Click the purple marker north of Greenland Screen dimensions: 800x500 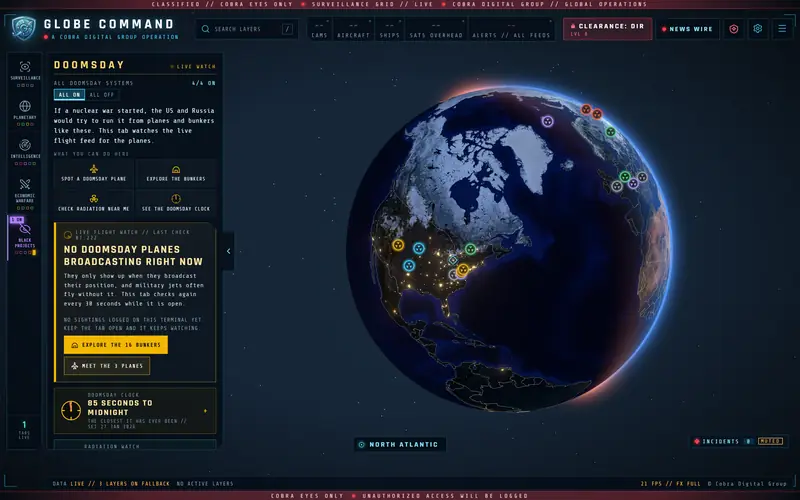click(547, 121)
